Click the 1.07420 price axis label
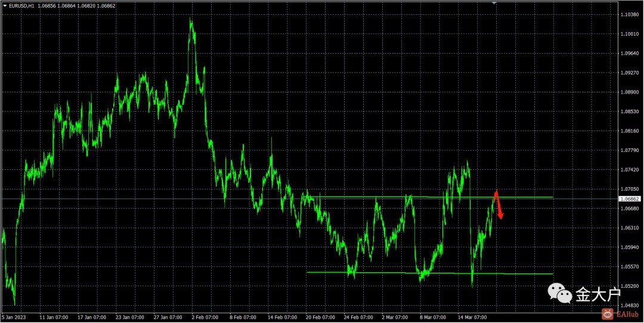The height and width of the screenshot is (323, 644). coord(629,170)
